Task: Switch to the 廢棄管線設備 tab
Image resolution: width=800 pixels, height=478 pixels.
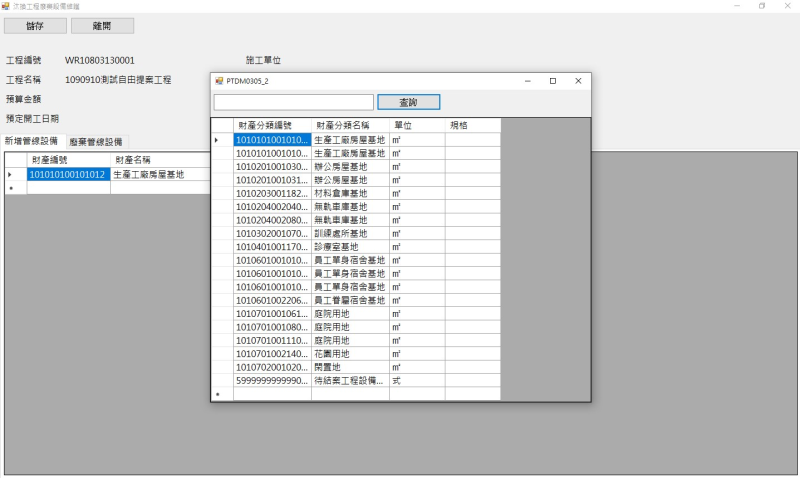Action: point(96,142)
